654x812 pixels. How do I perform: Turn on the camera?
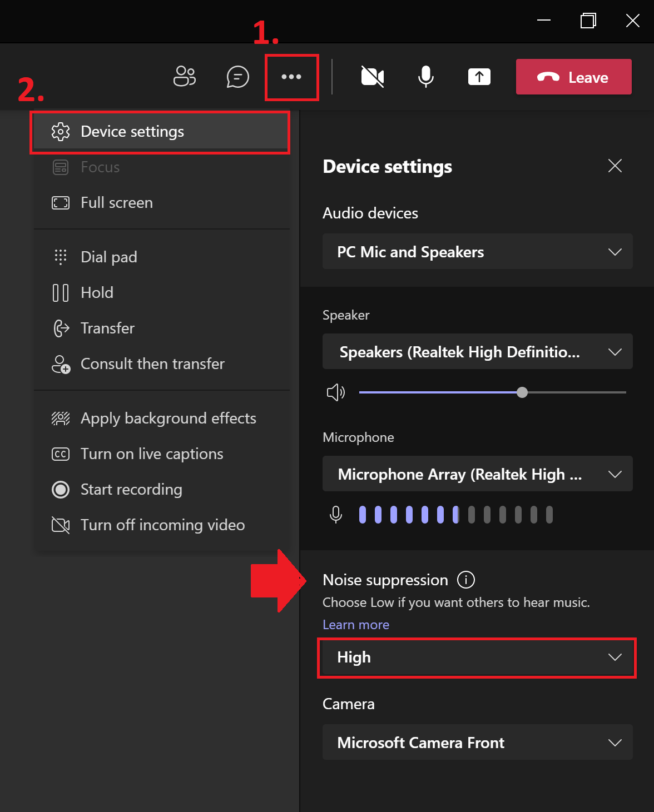point(372,77)
